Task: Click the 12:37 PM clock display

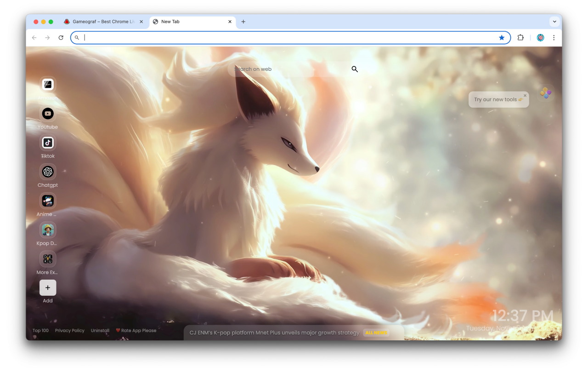Action: [523, 316]
